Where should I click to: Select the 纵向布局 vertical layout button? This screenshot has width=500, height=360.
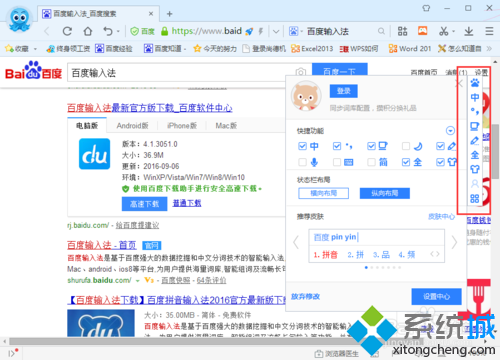385,193
